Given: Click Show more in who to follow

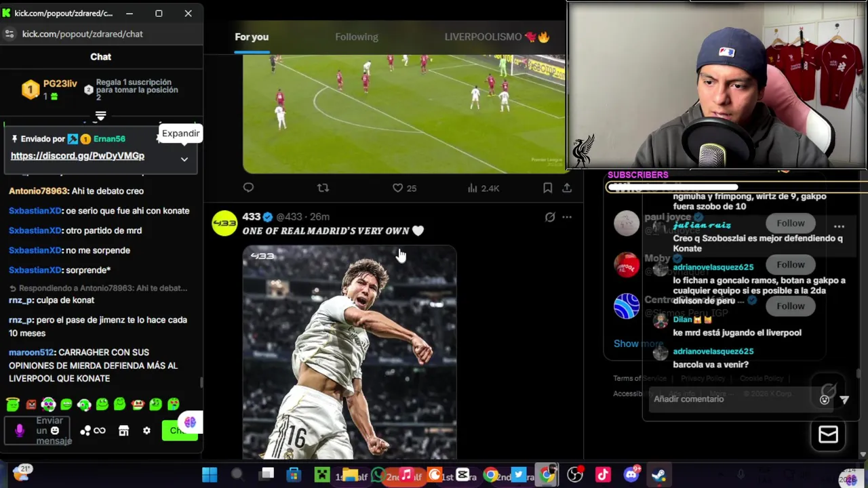Looking at the screenshot, I should [638, 344].
